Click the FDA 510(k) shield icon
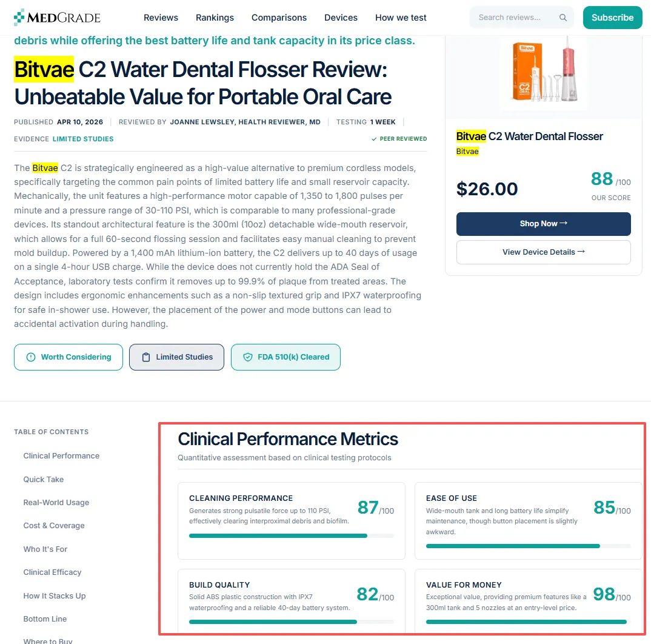This screenshot has width=651, height=644. pyautogui.click(x=247, y=357)
